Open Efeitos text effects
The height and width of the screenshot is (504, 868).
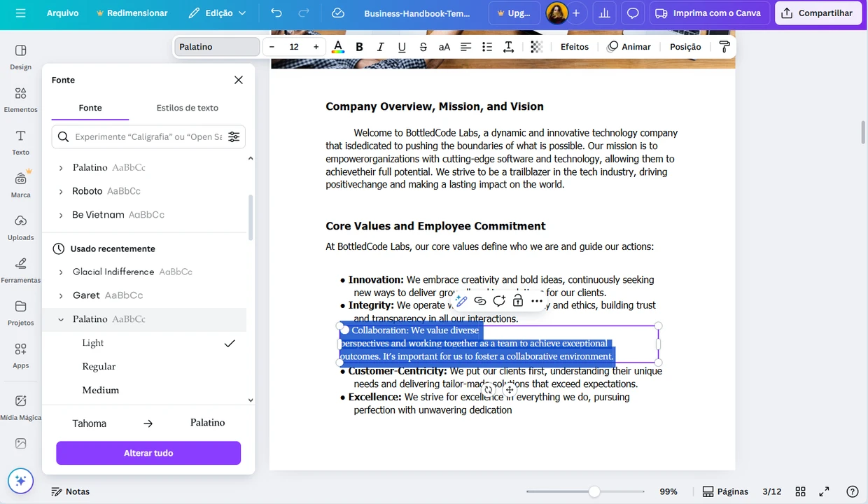575,47
